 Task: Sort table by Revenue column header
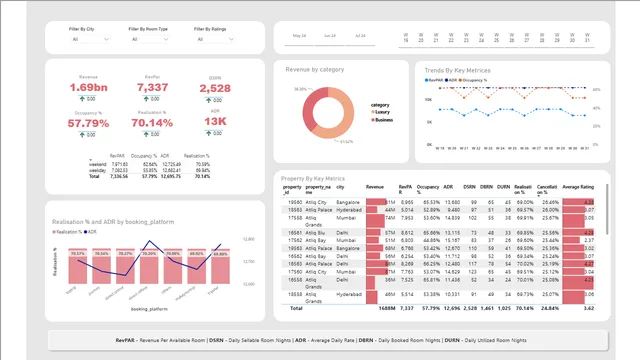coord(375,187)
